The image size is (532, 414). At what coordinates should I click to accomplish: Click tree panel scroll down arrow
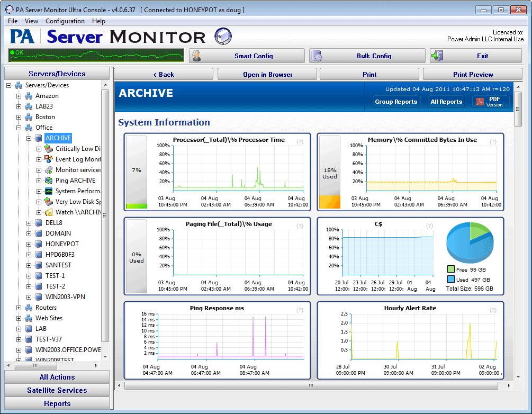coord(105,357)
